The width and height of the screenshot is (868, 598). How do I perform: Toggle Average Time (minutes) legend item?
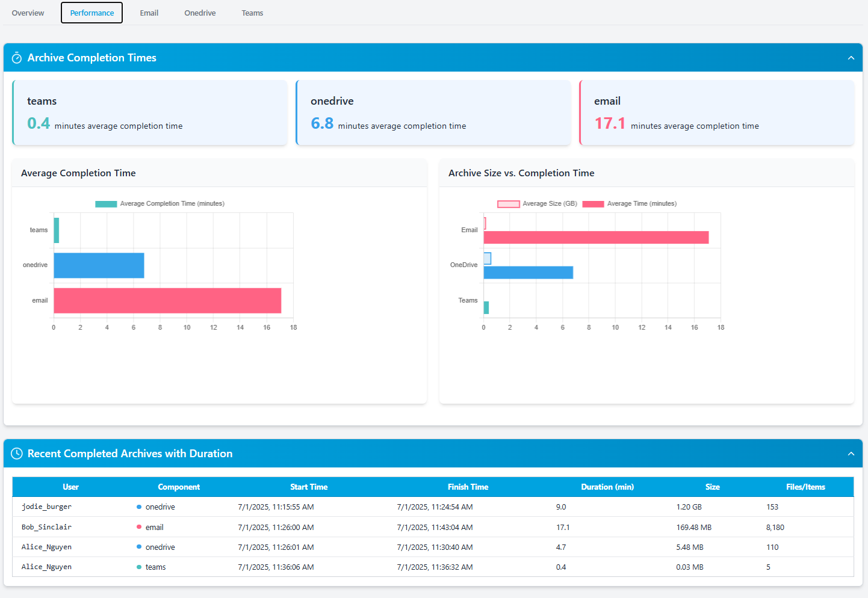[x=593, y=204]
